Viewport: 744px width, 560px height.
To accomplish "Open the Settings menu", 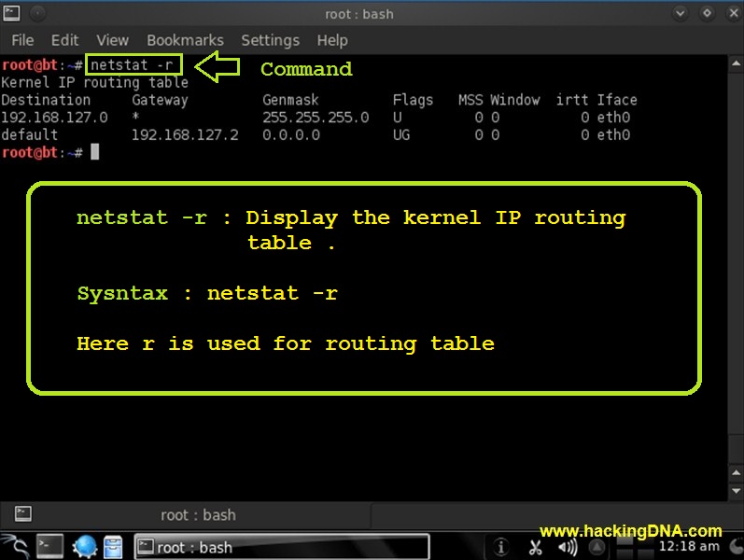I will [270, 40].
